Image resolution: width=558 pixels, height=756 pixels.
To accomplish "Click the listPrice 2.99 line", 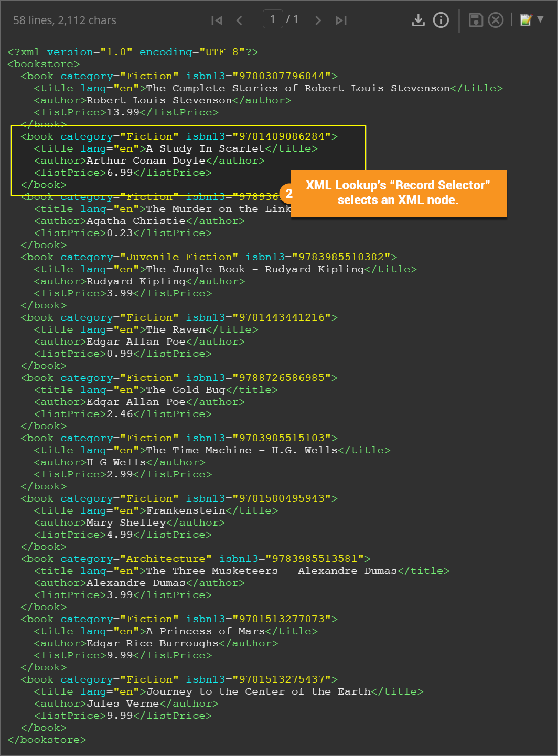I will pyautogui.click(x=123, y=474).
